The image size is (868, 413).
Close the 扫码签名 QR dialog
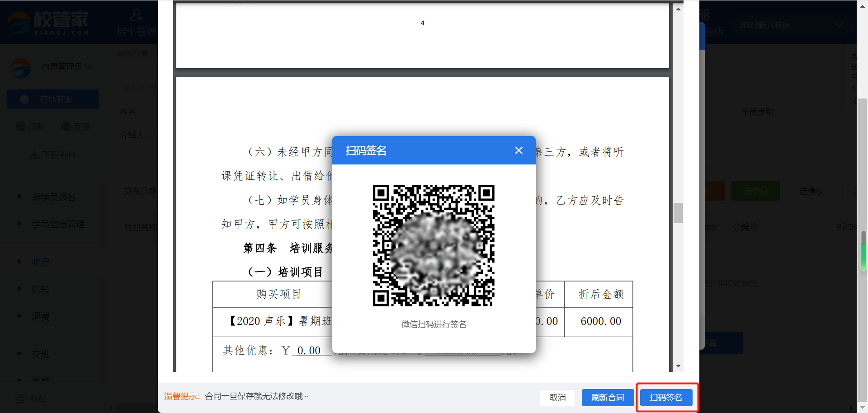[519, 150]
